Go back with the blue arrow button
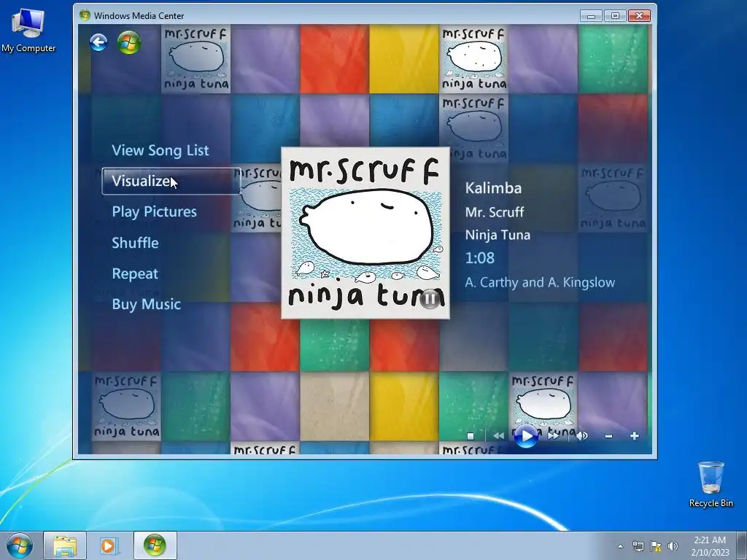The image size is (747, 560). pyautogui.click(x=98, y=43)
